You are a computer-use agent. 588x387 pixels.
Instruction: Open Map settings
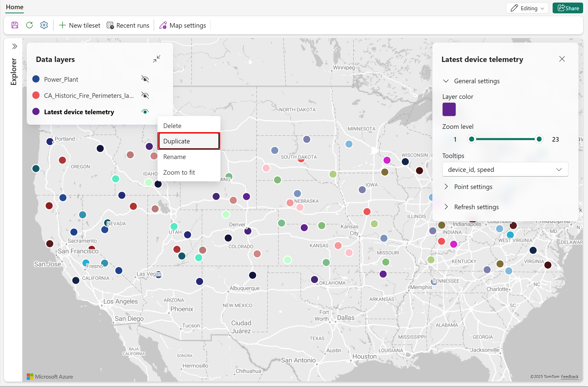pyautogui.click(x=183, y=25)
